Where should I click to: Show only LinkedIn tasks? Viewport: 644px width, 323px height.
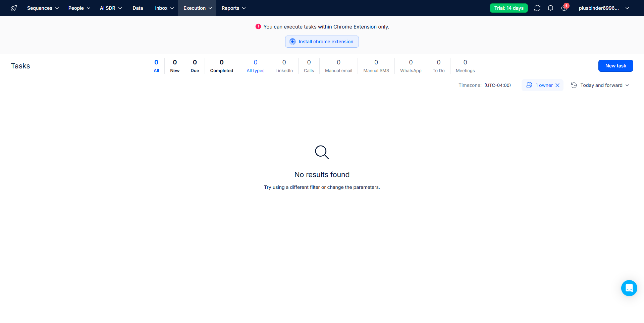click(x=284, y=66)
